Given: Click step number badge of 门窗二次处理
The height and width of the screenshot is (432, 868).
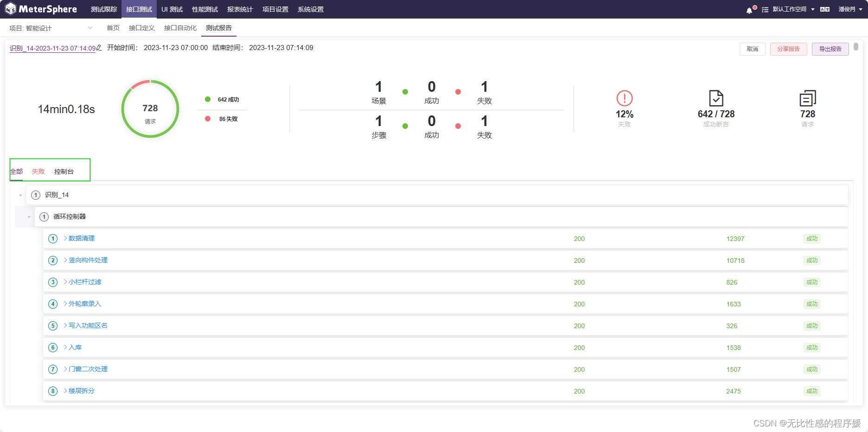Looking at the screenshot, I should (x=53, y=369).
